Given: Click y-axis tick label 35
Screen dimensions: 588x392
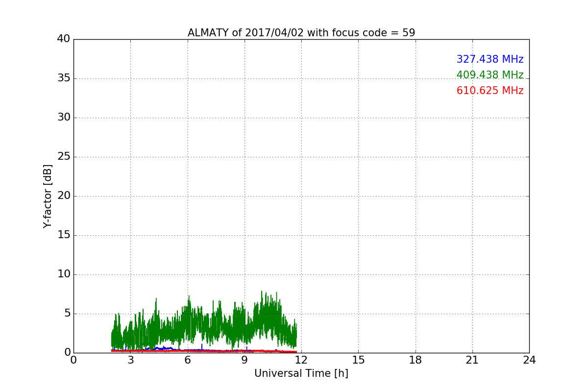Looking at the screenshot, I should [x=64, y=78].
